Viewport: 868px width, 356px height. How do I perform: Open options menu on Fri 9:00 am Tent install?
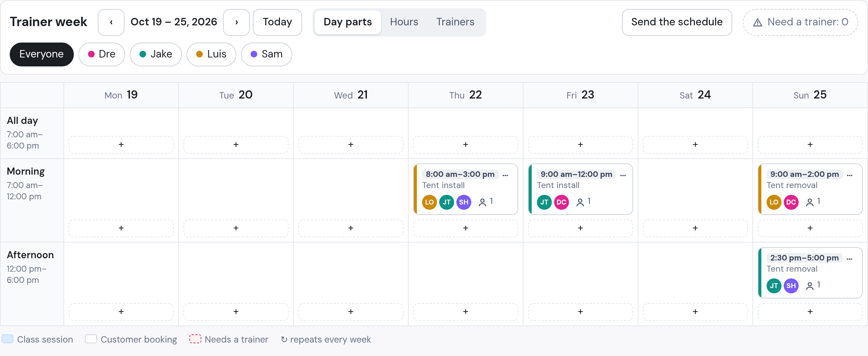click(x=623, y=175)
